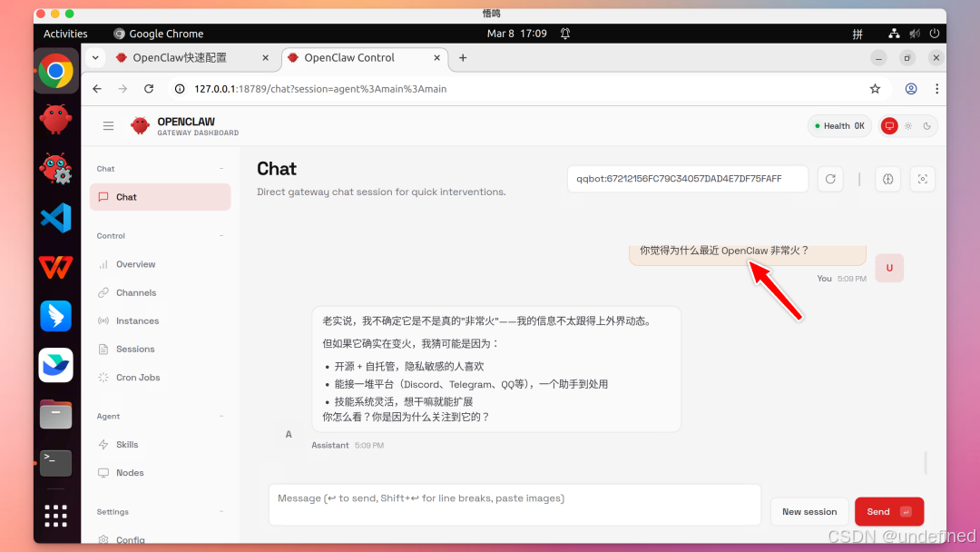Click the assistant avatar A

[289, 435]
